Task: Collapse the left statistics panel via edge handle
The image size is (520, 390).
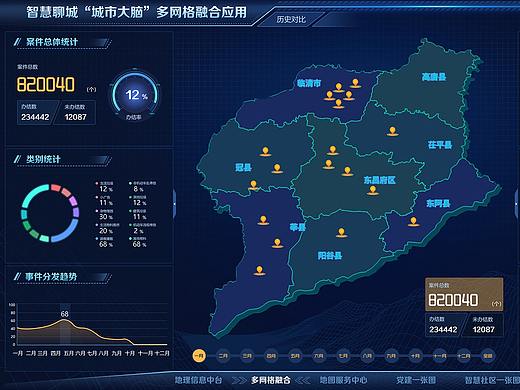Action: pos(174,203)
